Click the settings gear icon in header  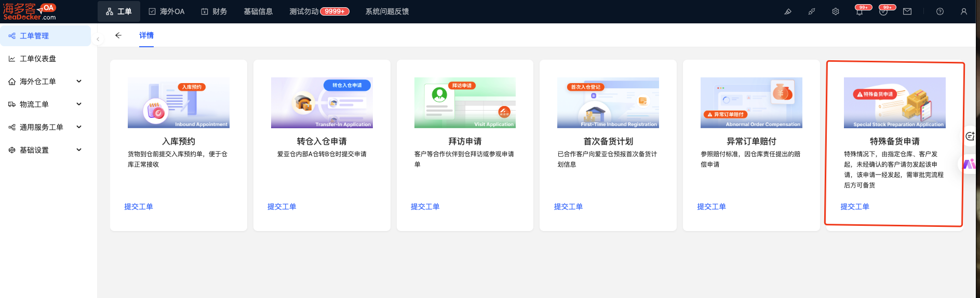(835, 11)
